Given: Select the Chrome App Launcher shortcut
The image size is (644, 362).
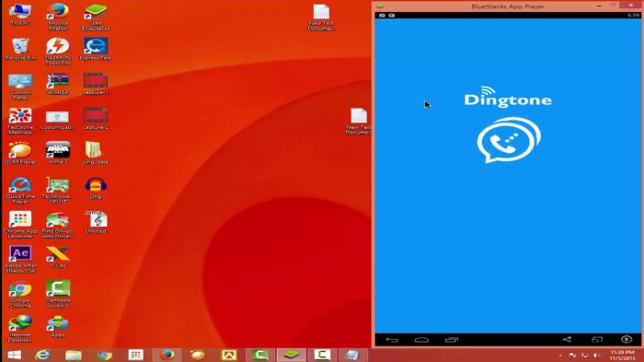Looking at the screenshot, I should tap(20, 225).
